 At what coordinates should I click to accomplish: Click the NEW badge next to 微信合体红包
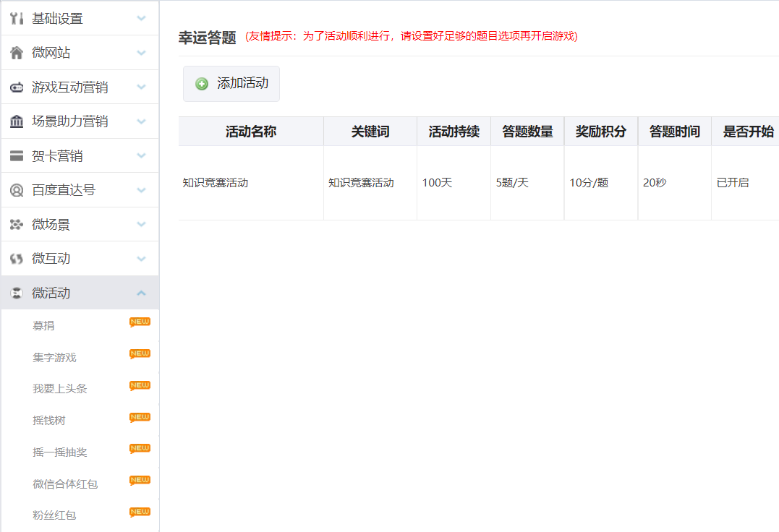140,481
